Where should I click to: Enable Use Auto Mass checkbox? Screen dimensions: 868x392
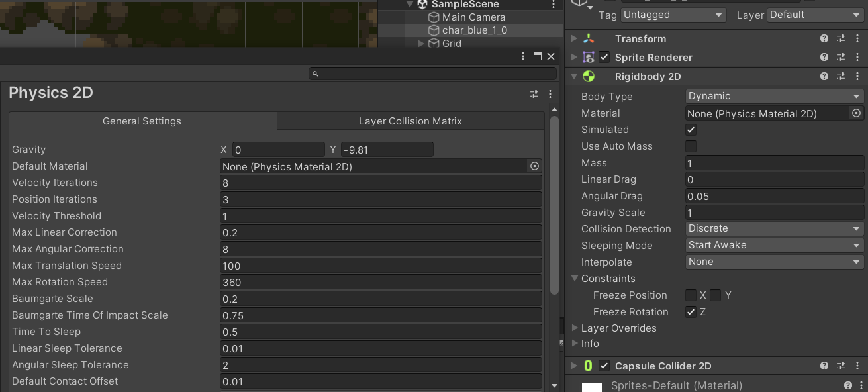pos(691,146)
